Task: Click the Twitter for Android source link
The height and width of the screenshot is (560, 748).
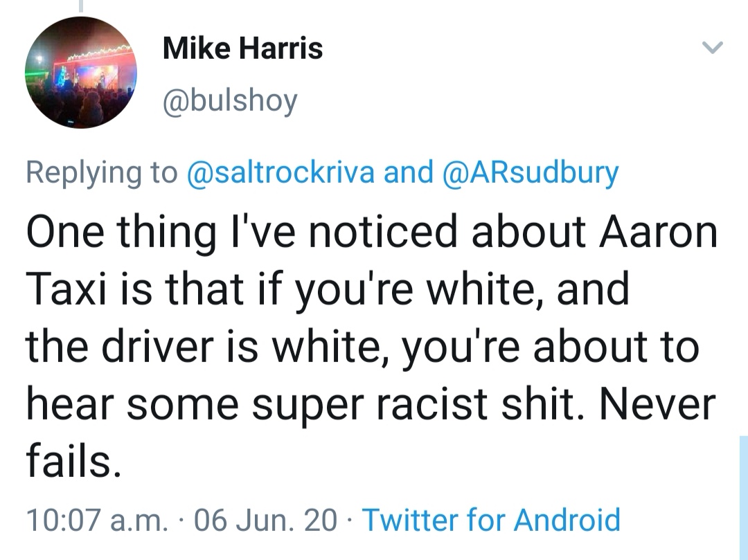Action: coord(491,519)
